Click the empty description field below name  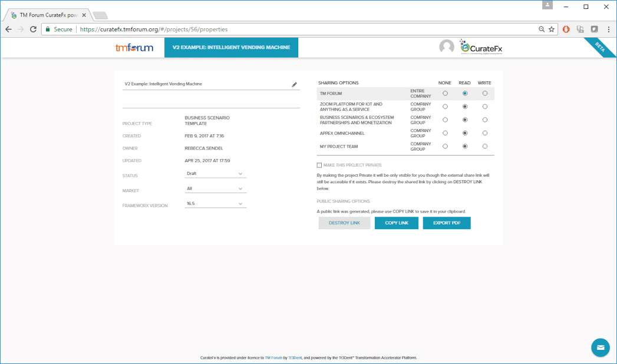point(211,101)
